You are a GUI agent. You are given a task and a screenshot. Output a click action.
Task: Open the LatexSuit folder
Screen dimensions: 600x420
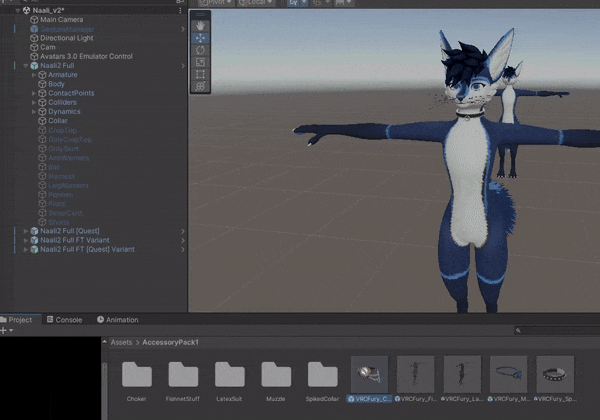(230, 376)
